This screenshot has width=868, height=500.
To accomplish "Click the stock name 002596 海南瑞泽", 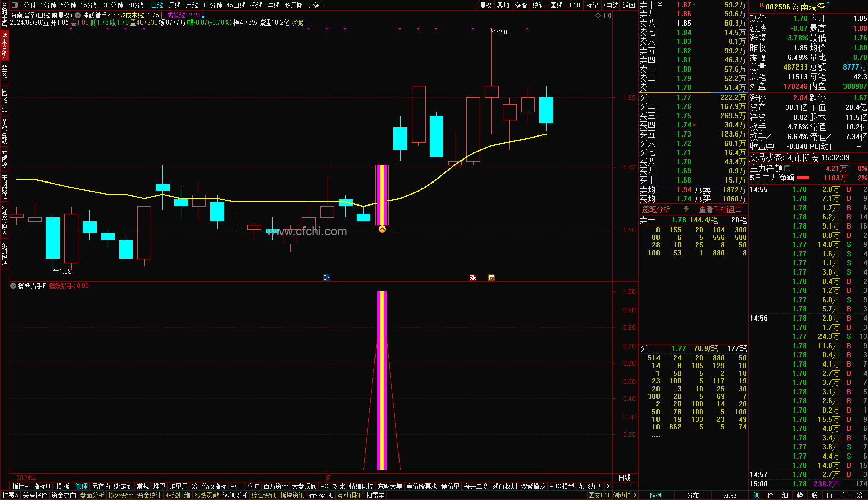I will click(795, 7).
